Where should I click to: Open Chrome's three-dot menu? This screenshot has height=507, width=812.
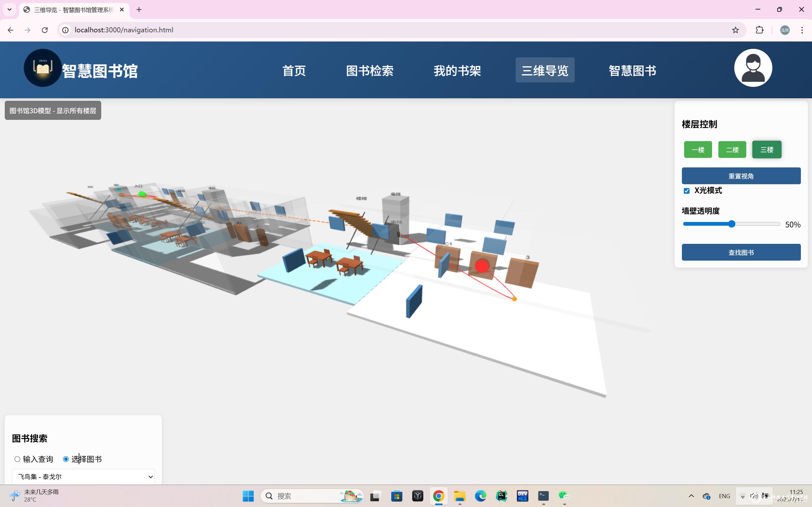(802, 30)
